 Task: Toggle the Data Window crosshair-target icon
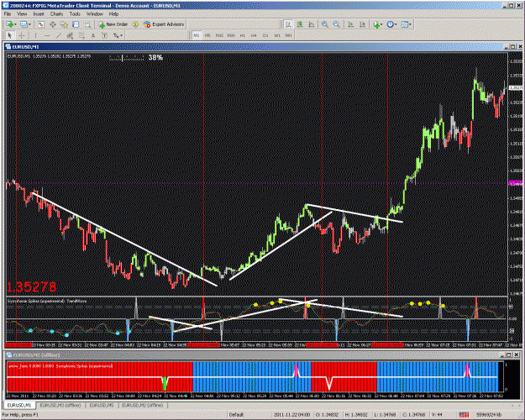point(53,24)
